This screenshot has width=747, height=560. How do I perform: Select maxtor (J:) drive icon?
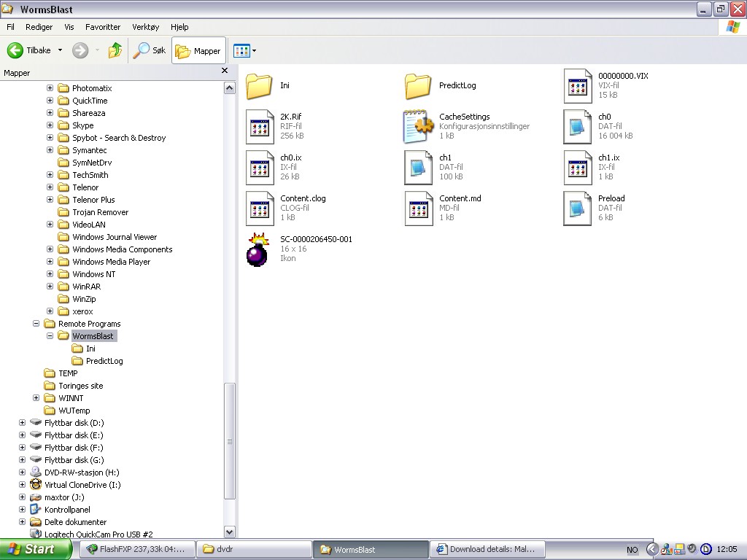coord(36,497)
